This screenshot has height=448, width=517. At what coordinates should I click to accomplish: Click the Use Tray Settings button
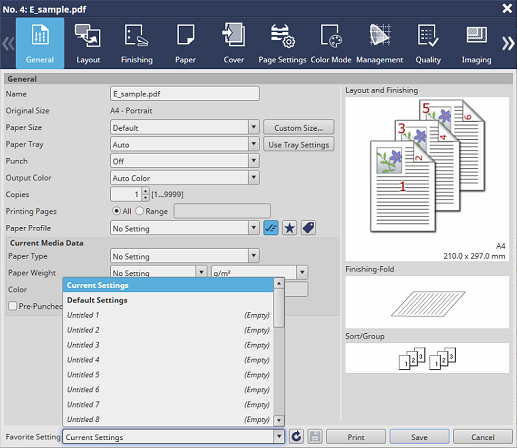coord(299,144)
